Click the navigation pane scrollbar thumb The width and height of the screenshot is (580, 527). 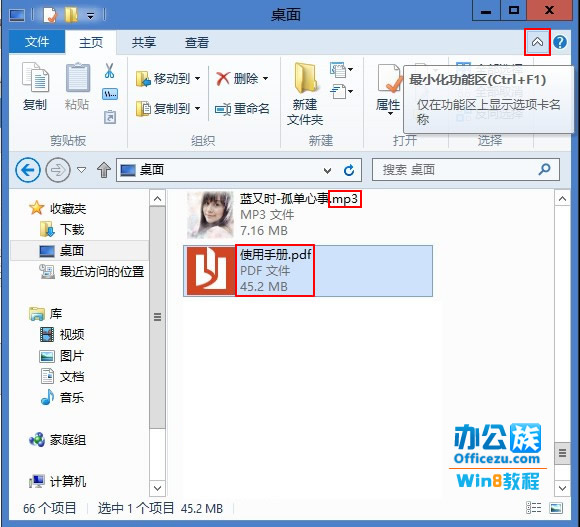(158, 317)
